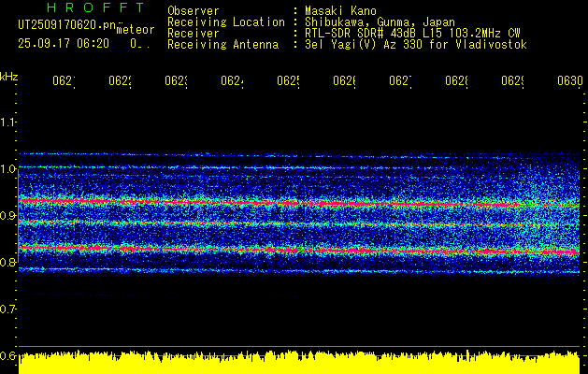Click the yellow signal level bar graph
The height and width of the screenshot is (374, 588).
tap(299, 363)
